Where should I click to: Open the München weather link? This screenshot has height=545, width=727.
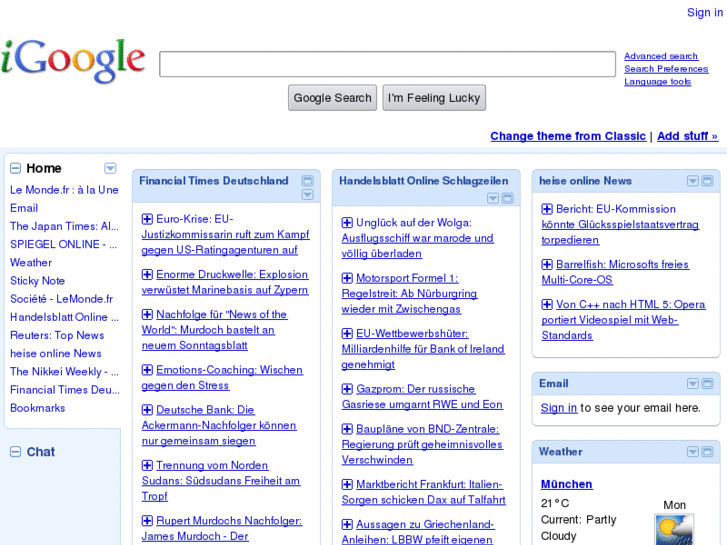[567, 484]
